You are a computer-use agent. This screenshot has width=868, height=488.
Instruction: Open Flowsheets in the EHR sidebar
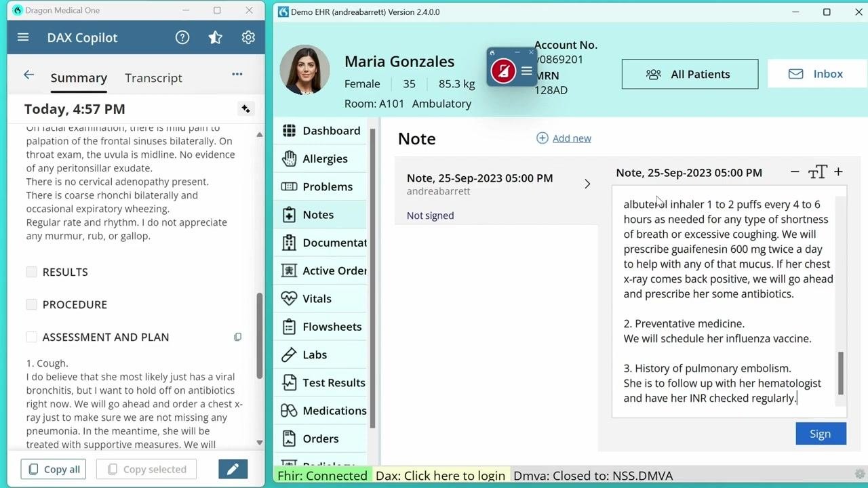tap(322, 327)
